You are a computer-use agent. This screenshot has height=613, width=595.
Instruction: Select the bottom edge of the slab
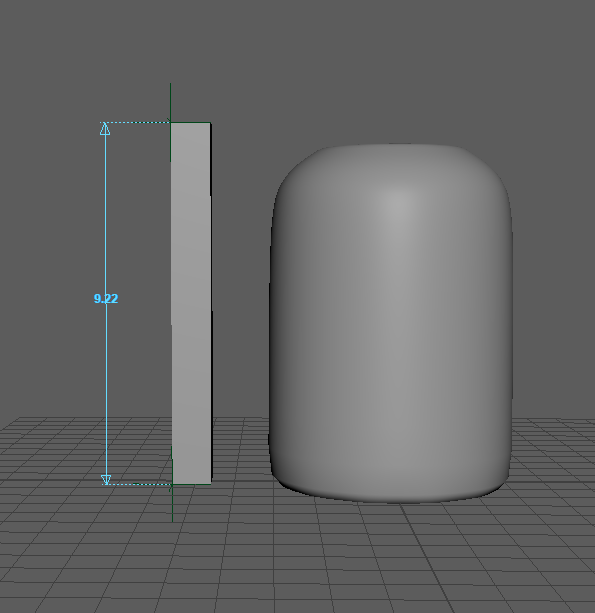point(192,484)
